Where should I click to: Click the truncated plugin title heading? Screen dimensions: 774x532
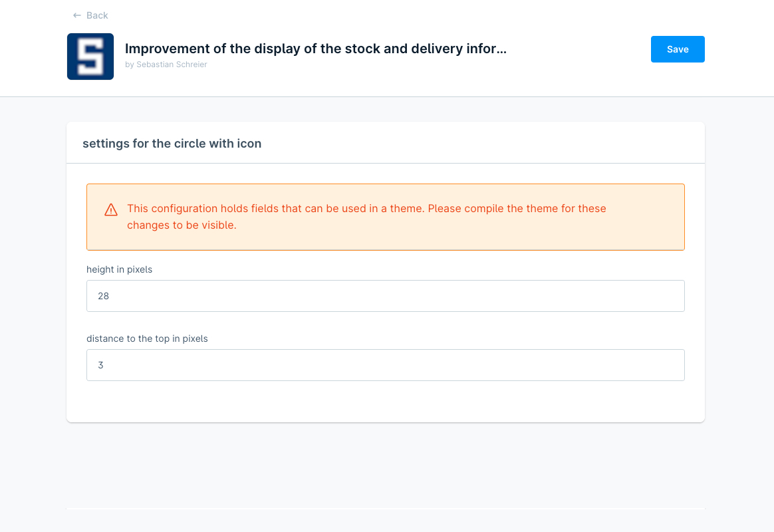click(315, 49)
